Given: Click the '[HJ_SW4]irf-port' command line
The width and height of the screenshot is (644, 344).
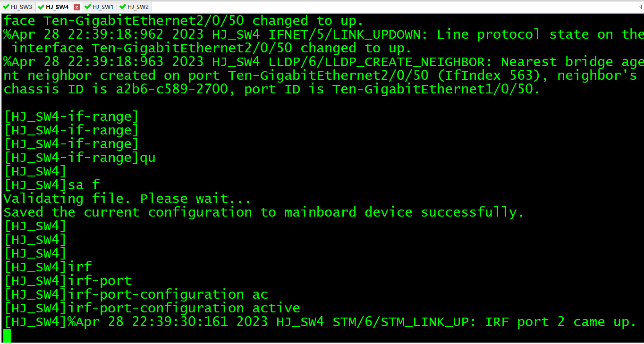Looking at the screenshot, I should [68, 281].
